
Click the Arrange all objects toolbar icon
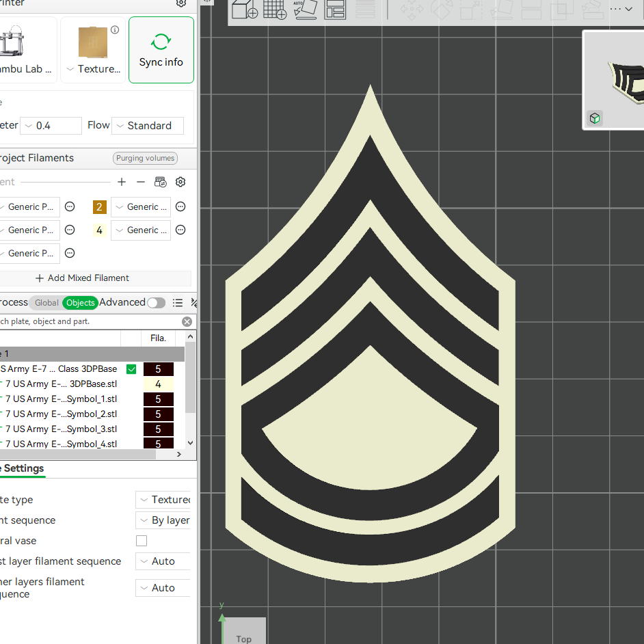[x=335, y=9]
